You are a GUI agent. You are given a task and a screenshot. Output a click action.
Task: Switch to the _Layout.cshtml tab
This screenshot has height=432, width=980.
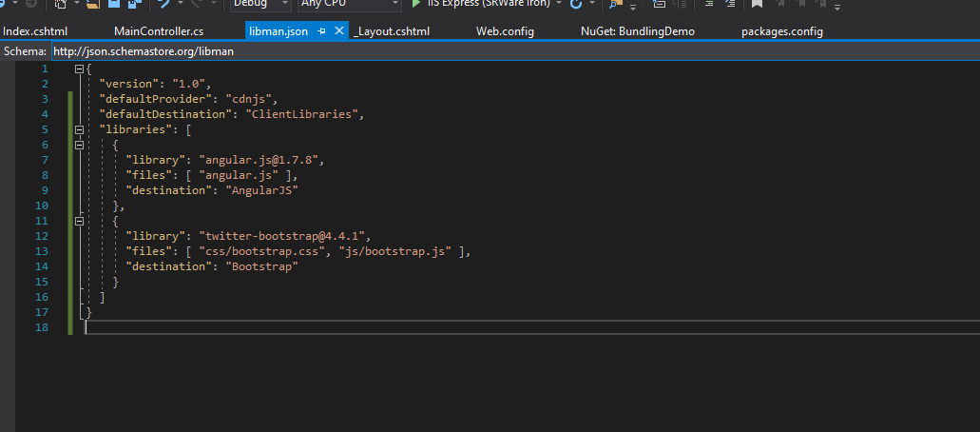(392, 31)
